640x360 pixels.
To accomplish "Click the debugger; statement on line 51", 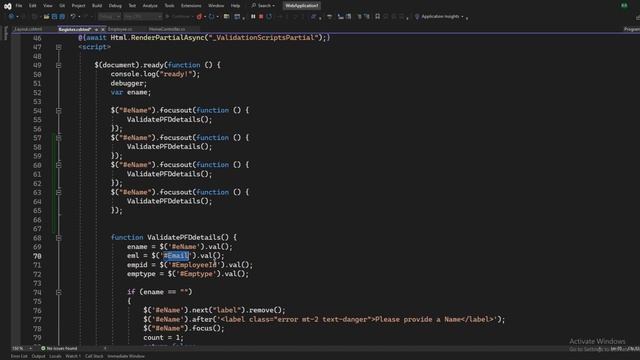I will (129, 83).
